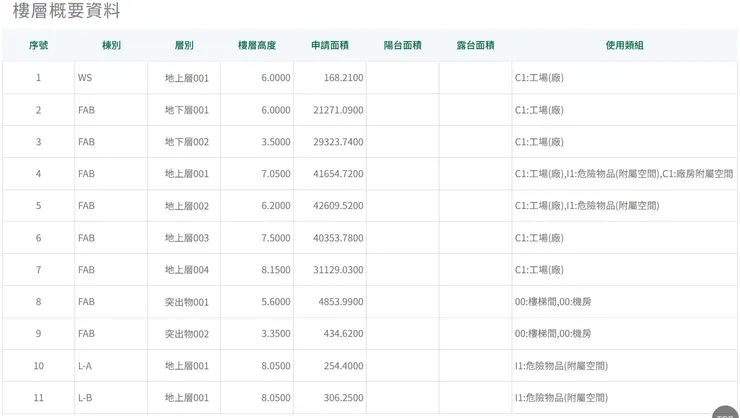Select the area value 168.2100
740x418 pixels.
(x=344, y=78)
